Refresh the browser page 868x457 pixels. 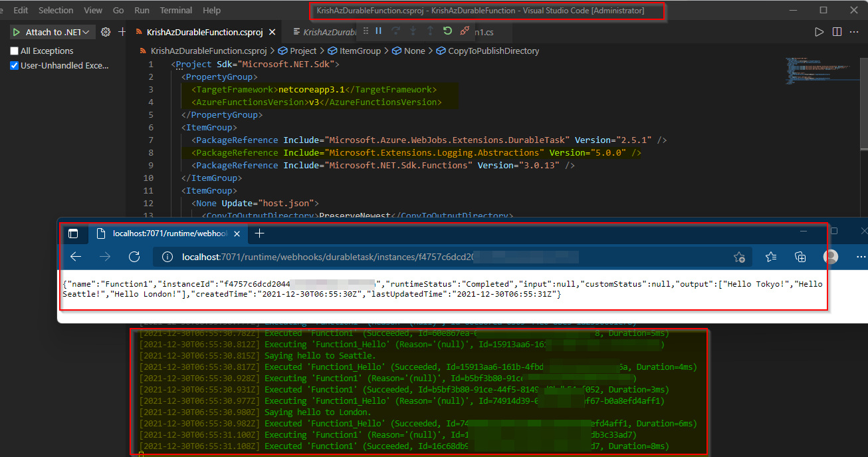[134, 257]
